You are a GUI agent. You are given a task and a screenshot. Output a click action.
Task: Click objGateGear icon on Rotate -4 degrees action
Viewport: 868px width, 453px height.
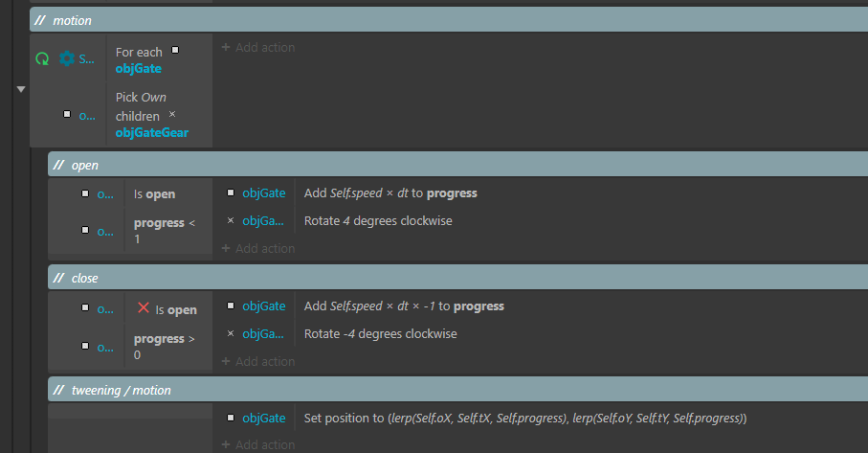click(x=231, y=333)
